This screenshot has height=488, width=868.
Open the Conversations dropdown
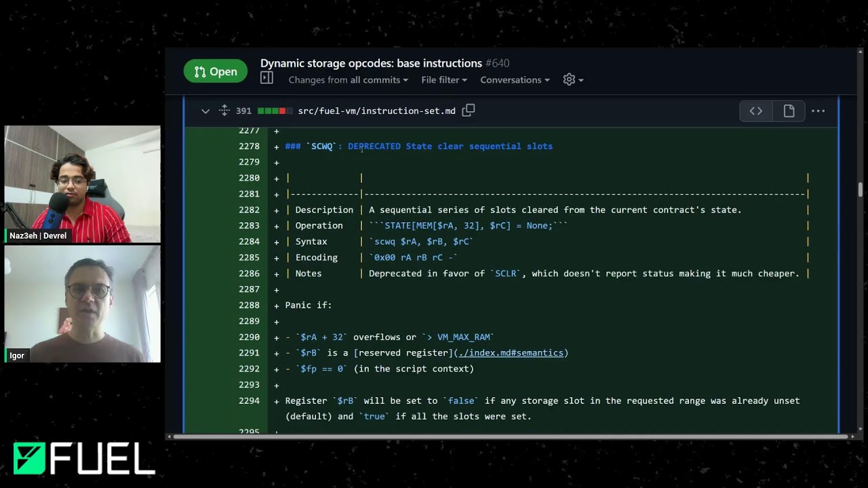coord(515,80)
